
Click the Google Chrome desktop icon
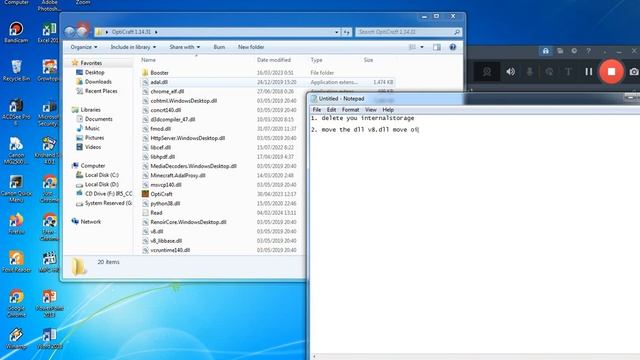16,303
